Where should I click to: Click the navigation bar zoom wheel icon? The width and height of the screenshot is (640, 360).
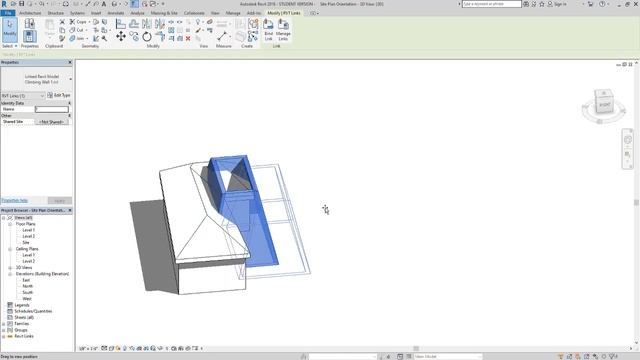pyautogui.click(x=628, y=140)
